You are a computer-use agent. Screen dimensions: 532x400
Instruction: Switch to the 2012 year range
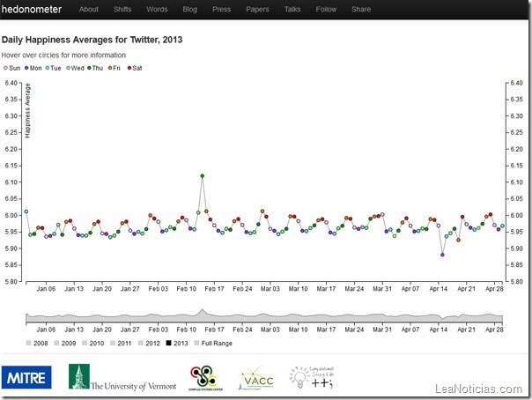(145, 343)
